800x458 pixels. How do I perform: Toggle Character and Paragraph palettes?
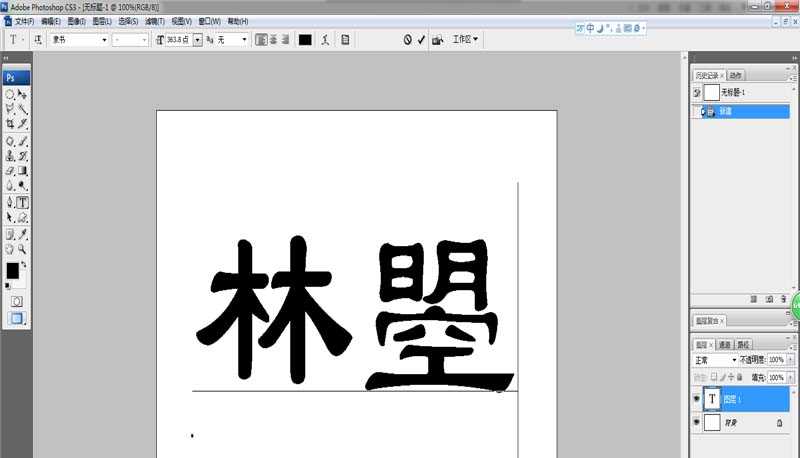pos(345,40)
